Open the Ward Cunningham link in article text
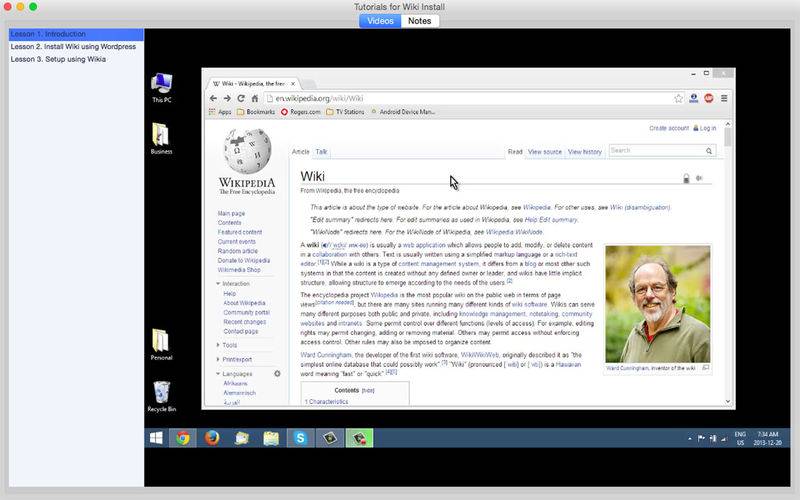 (326, 355)
